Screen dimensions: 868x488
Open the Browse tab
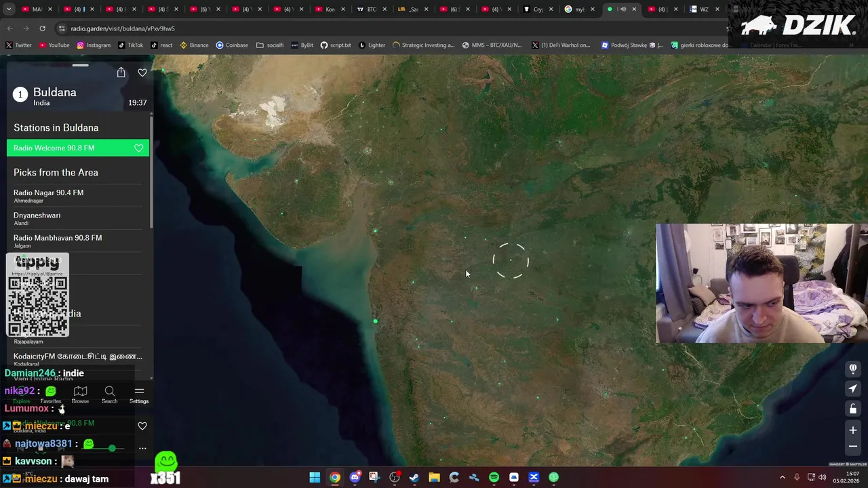pos(80,394)
